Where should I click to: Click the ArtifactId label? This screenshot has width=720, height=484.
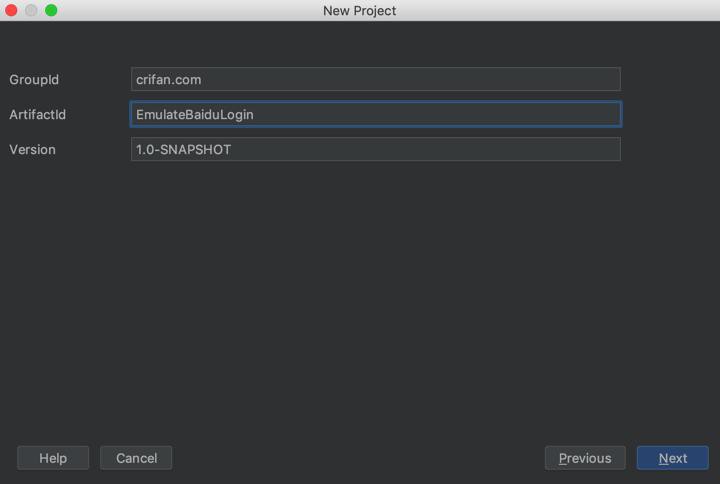(x=37, y=115)
